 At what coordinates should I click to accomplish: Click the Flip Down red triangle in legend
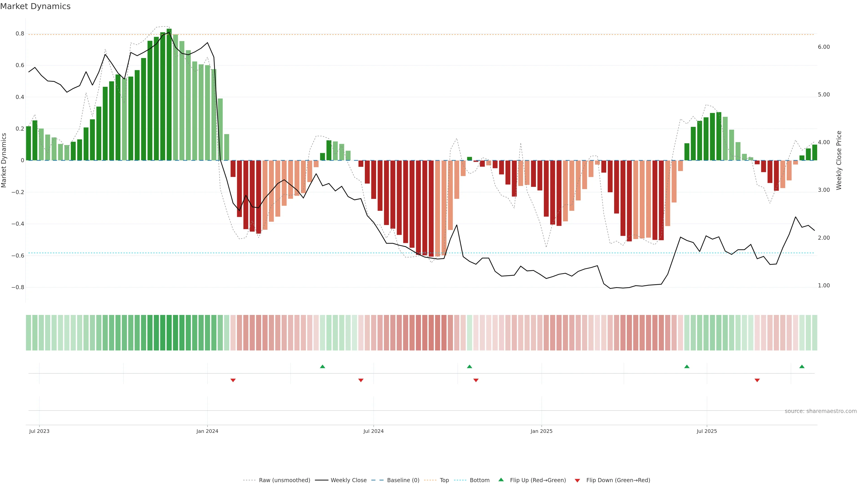tap(577, 480)
